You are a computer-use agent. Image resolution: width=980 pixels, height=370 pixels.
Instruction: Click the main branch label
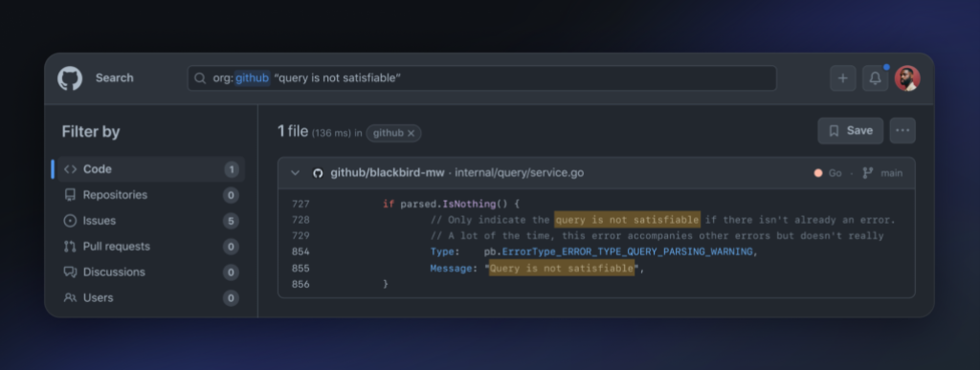892,173
